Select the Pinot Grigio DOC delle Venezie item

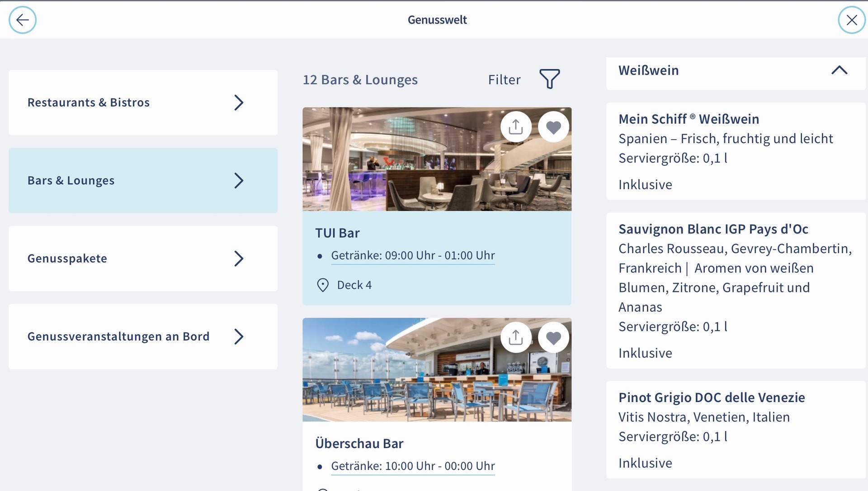pos(736,430)
